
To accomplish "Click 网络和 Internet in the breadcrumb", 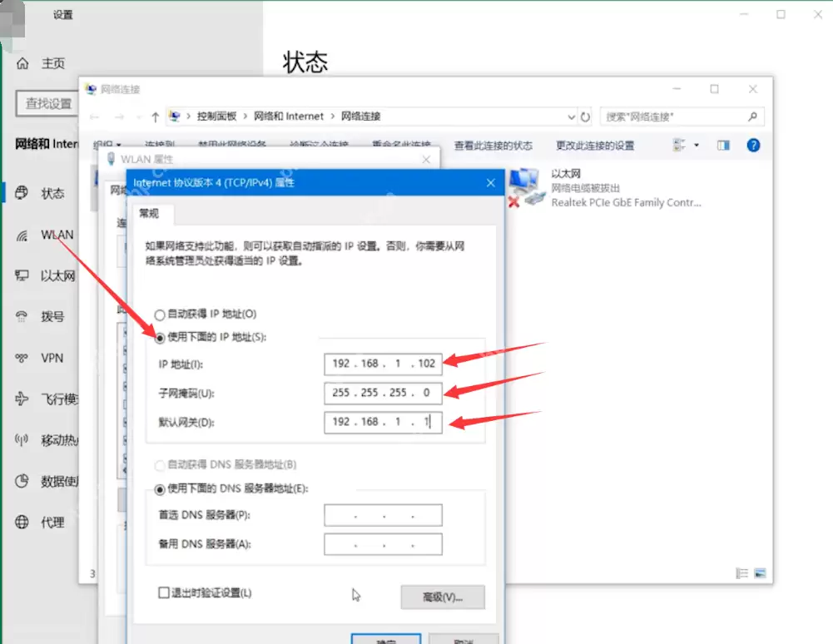I will (x=287, y=116).
